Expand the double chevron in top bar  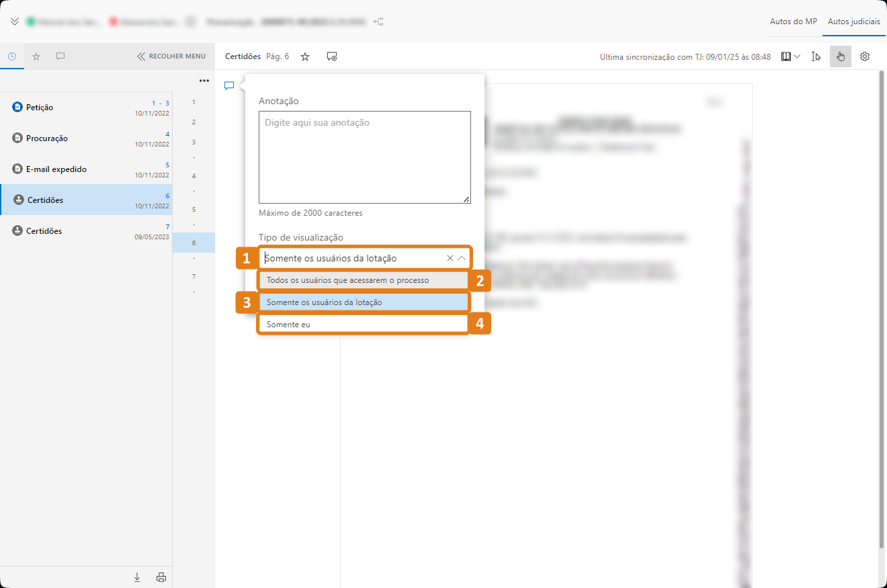click(15, 22)
